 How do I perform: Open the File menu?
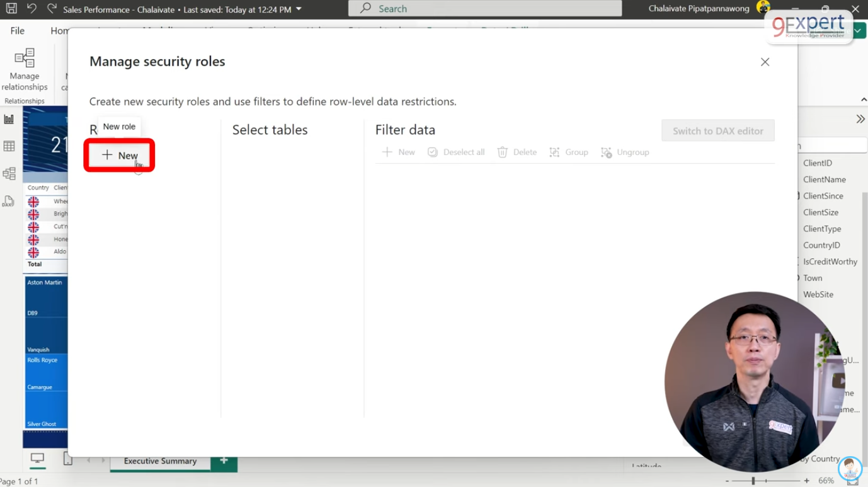point(18,31)
